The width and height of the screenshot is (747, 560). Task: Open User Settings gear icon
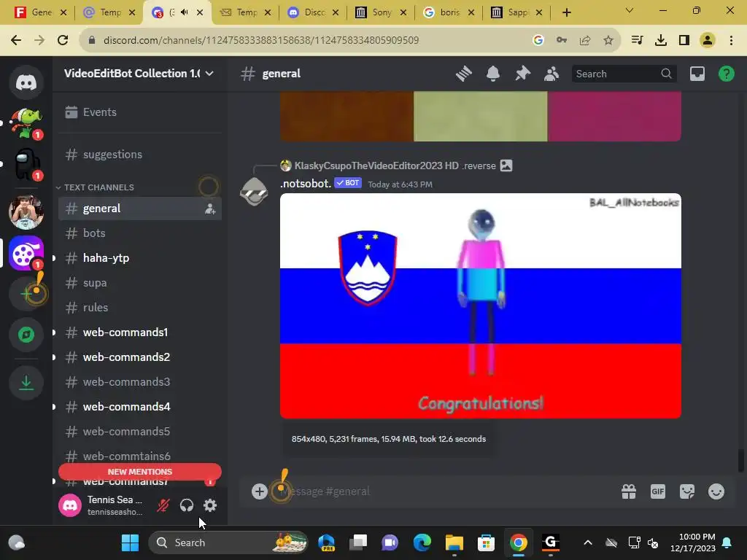210,505
